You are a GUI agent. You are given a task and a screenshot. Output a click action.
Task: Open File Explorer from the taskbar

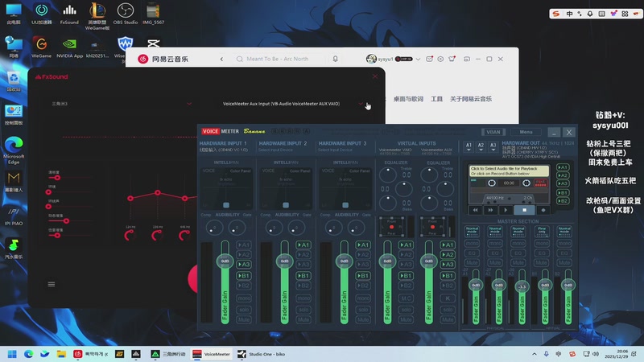[61, 354]
